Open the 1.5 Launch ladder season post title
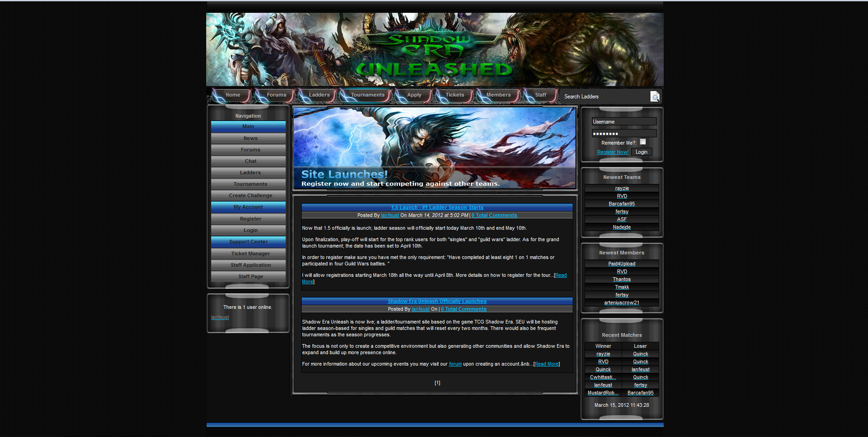The width and height of the screenshot is (868, 437). (x=437, y=208)
